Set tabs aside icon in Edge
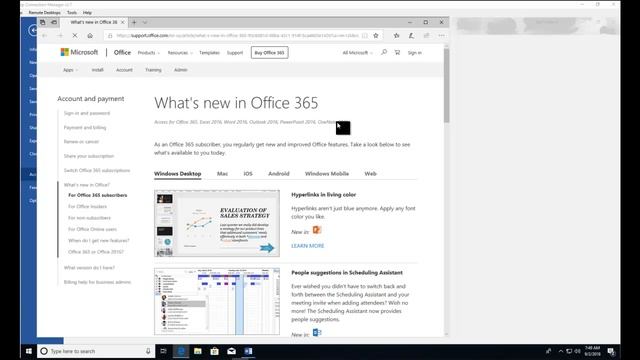The image size is (640, 360). pos(54,22)
